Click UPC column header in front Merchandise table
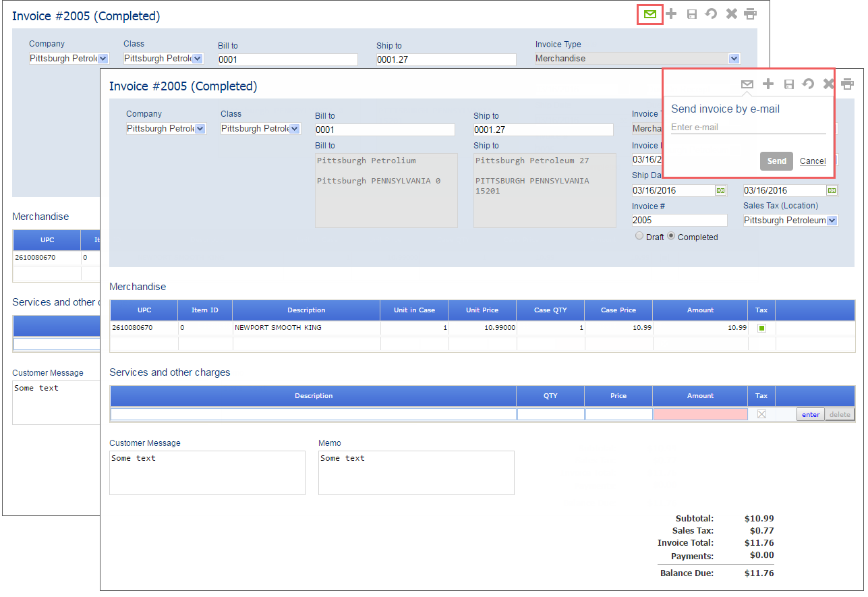This screenshot has height=597, width=868. [x=144, y=310]
